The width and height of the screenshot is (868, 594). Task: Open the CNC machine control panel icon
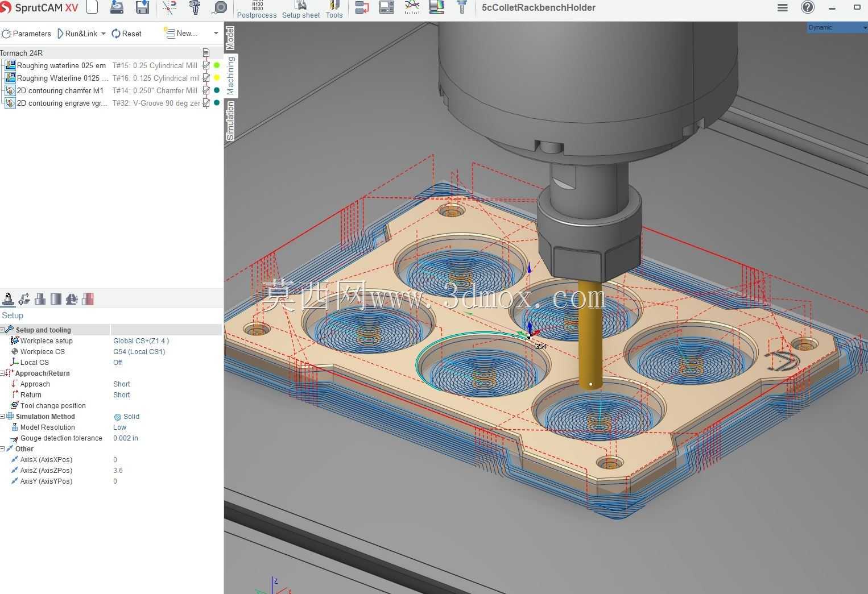[x=387, y=7]
